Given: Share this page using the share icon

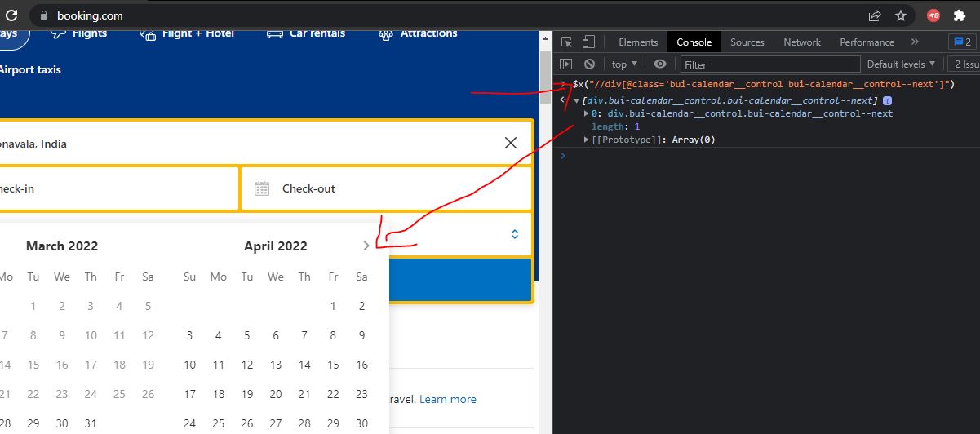Looking at the screenshot, I should [875, 15].
